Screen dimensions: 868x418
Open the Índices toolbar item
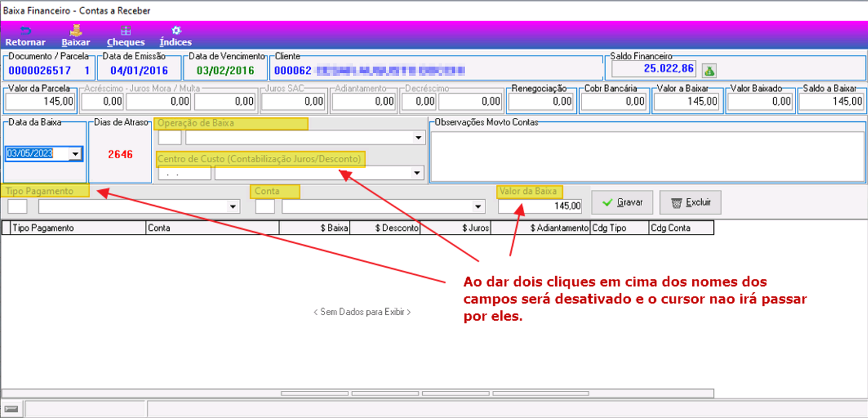[175, 36]
